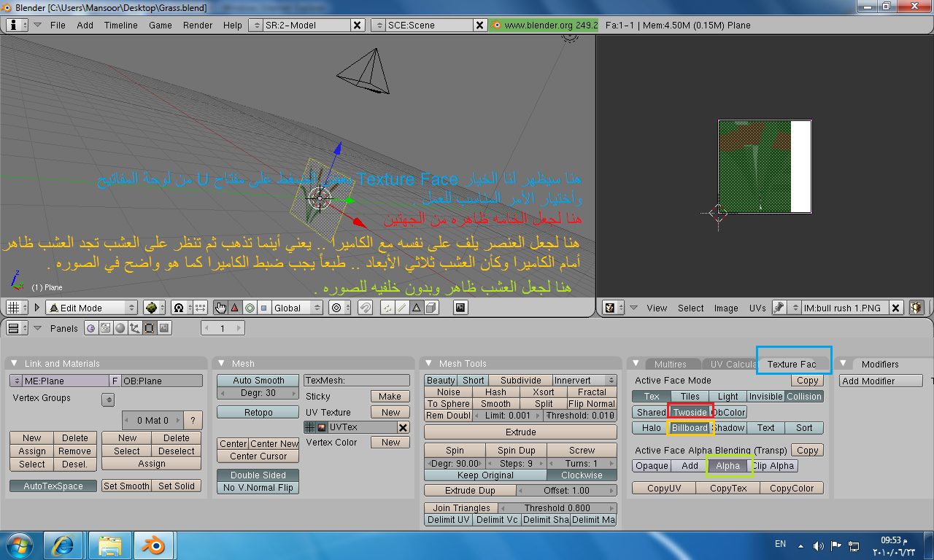Remove the UVTex layer with X button
This screenshot has width=934, height=560.
tap(403, 427)
